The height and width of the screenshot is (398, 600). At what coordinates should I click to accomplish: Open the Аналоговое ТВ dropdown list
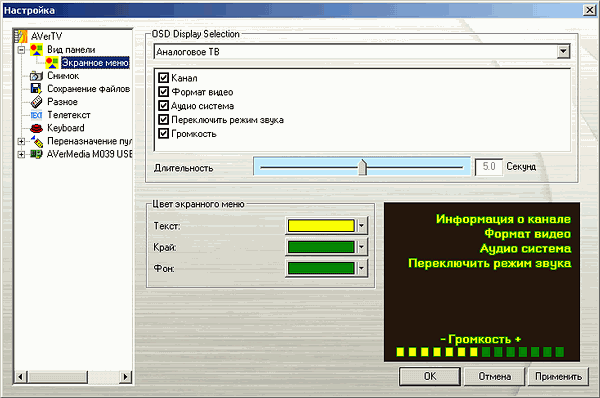(x=563, y=51)
